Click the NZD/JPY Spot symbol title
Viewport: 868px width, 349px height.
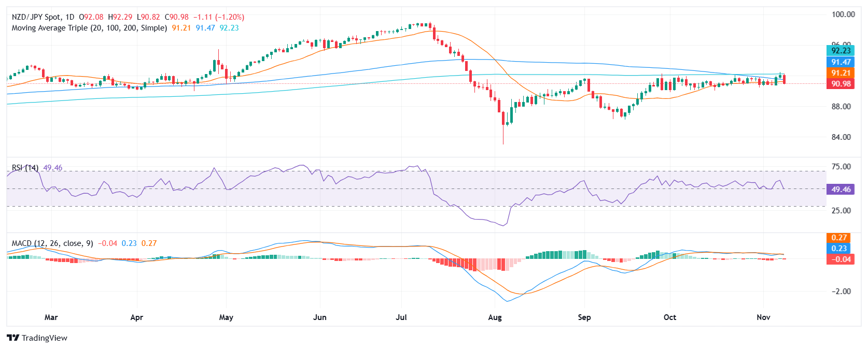click(36, 17)
